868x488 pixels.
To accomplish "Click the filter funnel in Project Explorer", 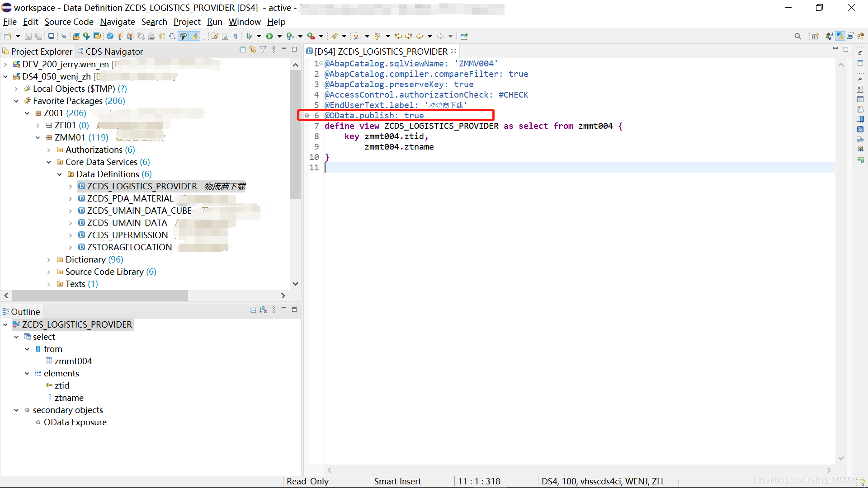I will (x=263, y=50).
